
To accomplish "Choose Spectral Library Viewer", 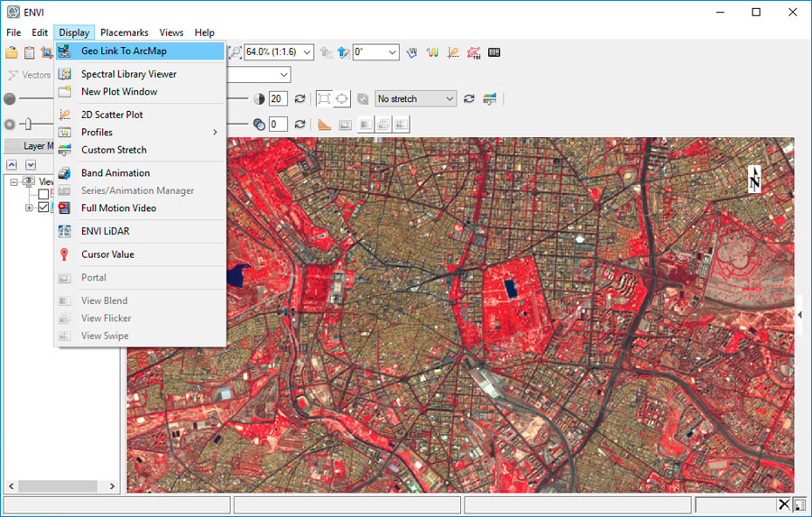I will 141,74.
